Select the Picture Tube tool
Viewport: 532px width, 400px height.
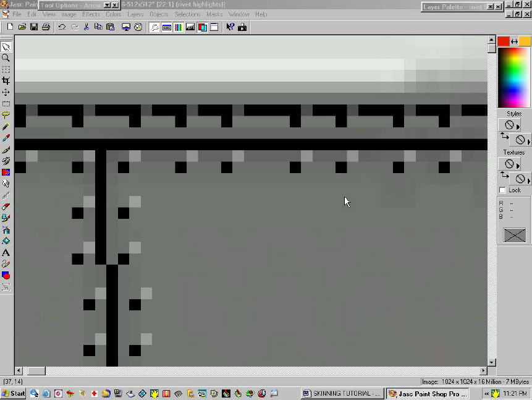coord(6,218)
